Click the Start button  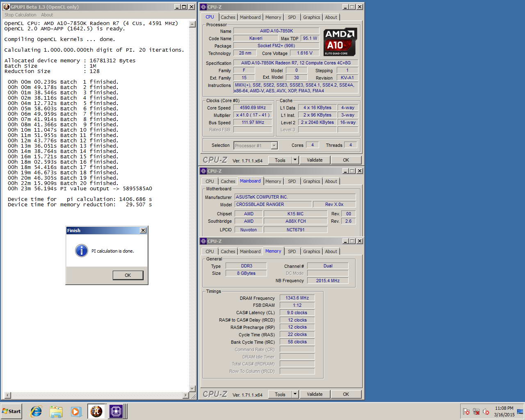(11, 411)
